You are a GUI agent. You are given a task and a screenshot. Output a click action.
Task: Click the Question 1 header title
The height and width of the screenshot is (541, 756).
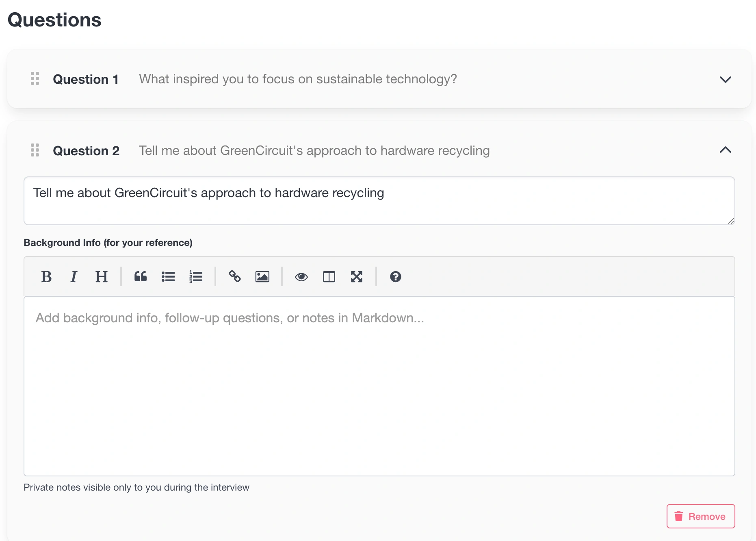point(86,79)
